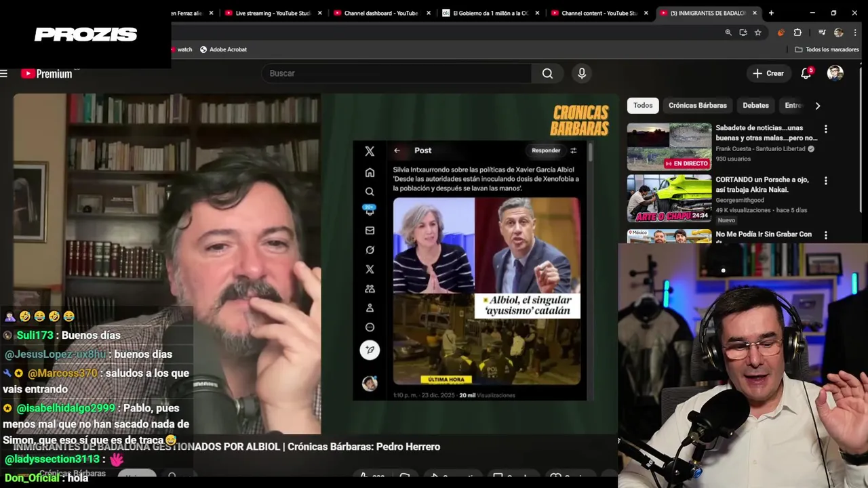The height and width of the screenshot is (488, 868).
Task: Close the INMIGRANTES DE BADALONA tab
Action: (755, 13)
